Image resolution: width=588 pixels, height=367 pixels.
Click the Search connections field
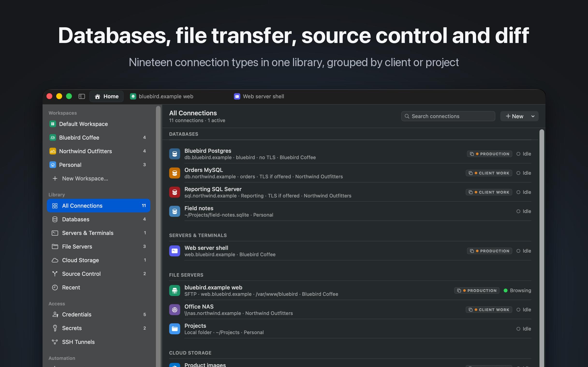point(448,116)
